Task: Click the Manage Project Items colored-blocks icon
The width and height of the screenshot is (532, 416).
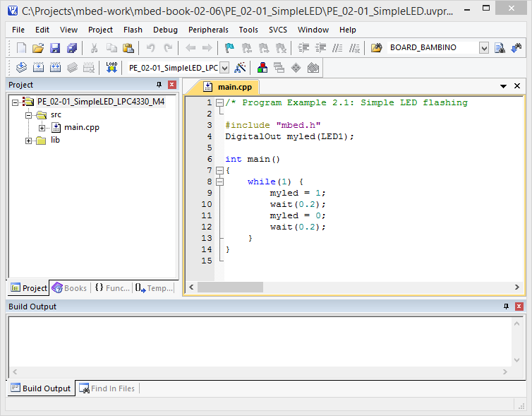Action: pyautogui.click(x=262, y=68)
